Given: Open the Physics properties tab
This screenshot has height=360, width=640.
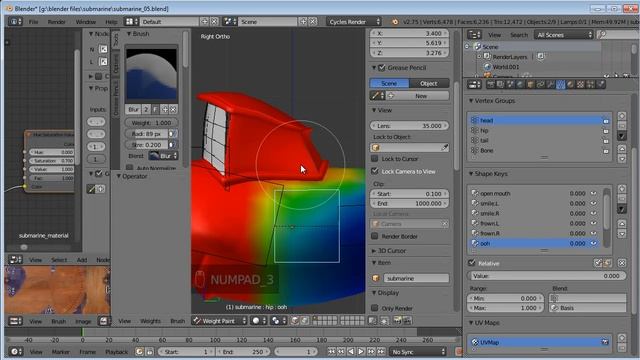Looking at the screenshot, I should 600,84.
